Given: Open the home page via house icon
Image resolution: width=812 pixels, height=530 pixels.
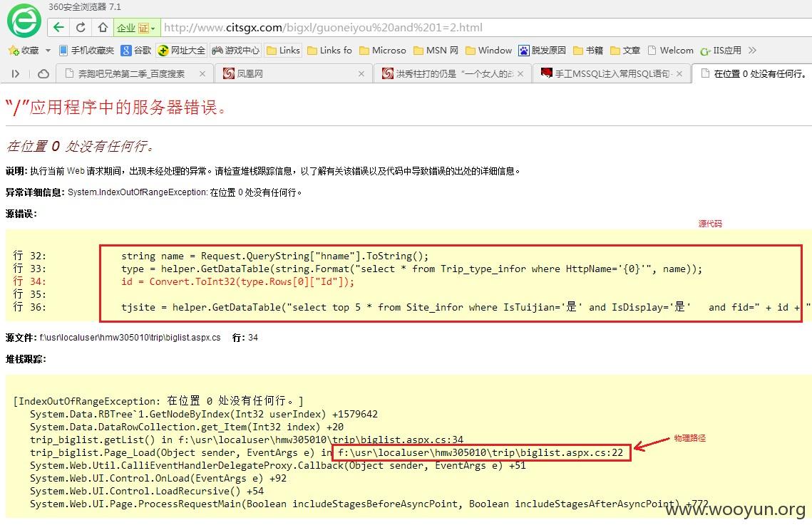Looking at the screenshot, I should pos(103,28).
